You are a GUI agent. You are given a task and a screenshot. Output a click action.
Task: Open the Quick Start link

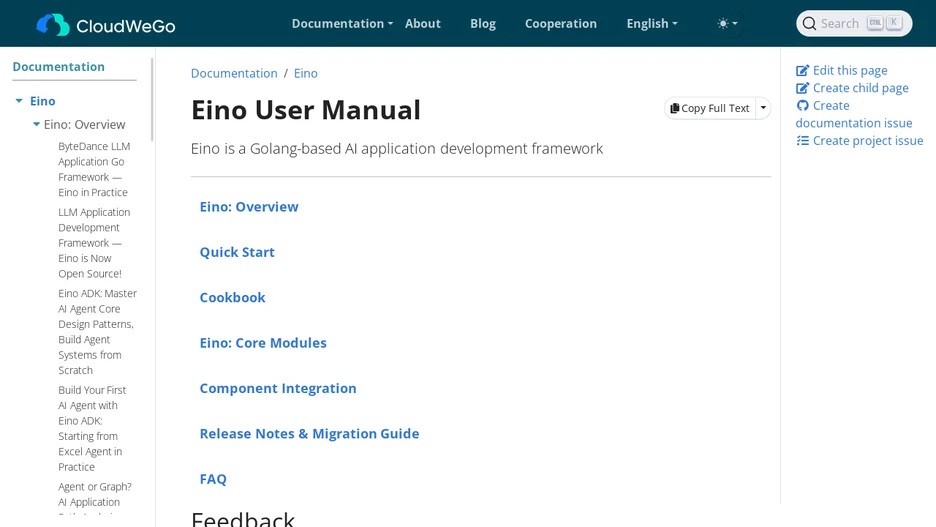[x=237, y=252]
